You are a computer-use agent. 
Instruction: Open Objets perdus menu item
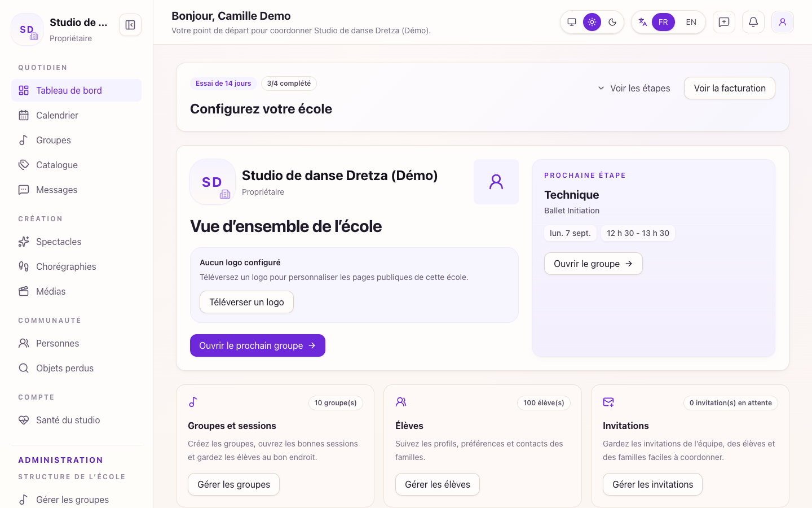76,368
